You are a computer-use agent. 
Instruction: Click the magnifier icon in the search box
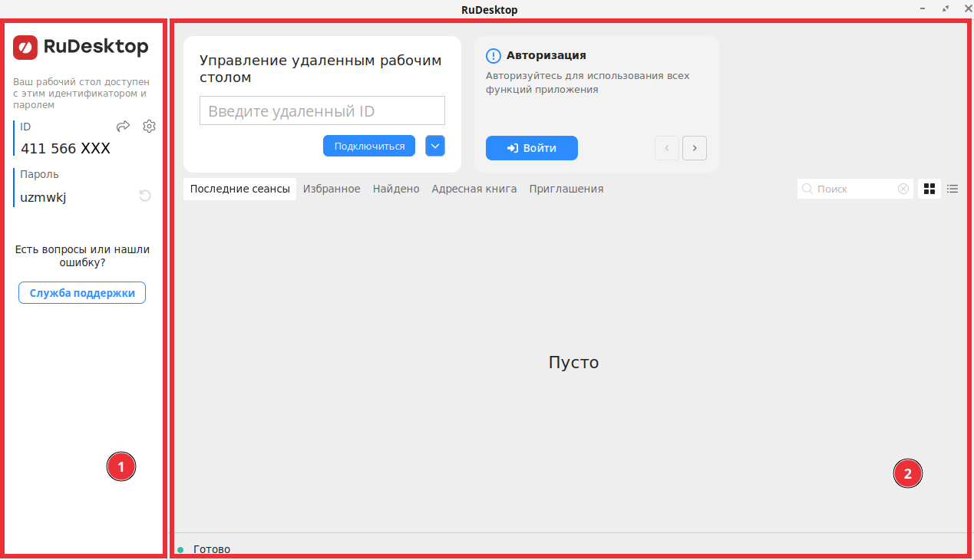pyautogui.click(x=807, y=189)
